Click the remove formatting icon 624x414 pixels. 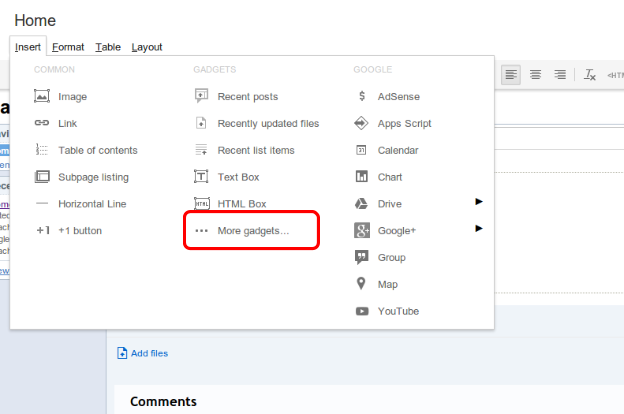pos(590,75)
